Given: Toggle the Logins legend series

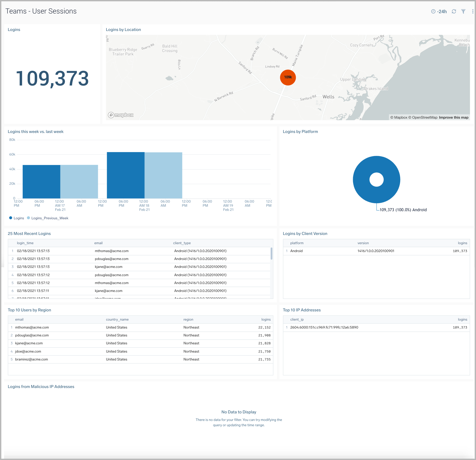Looking at the screenshot, I should [16, 218].
